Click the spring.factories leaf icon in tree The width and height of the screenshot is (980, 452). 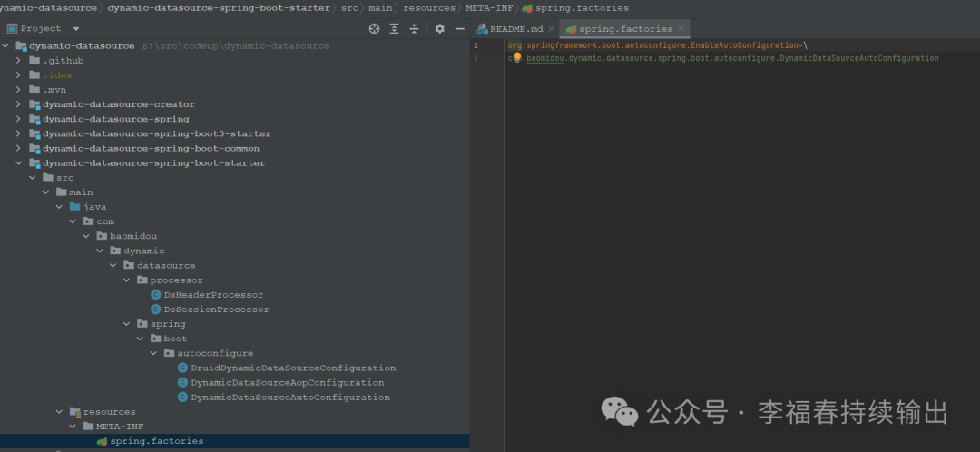pyautogui.click(x=102, y=441)
